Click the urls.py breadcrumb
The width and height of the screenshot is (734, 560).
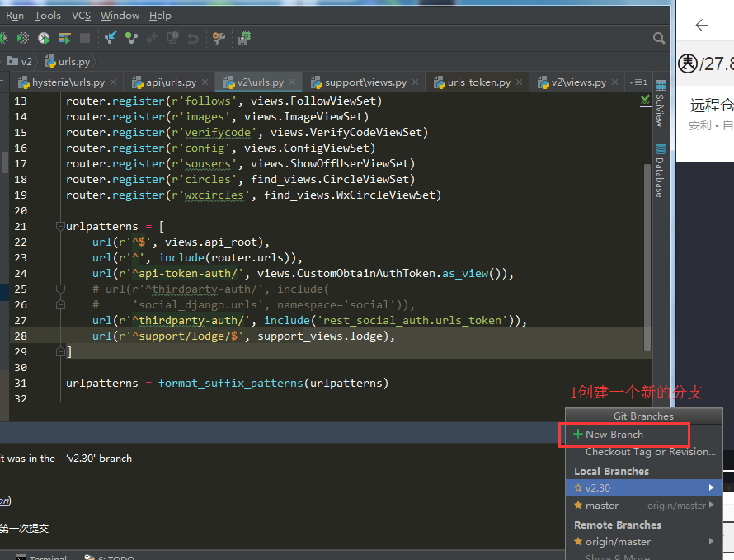(x=68, y=61)
